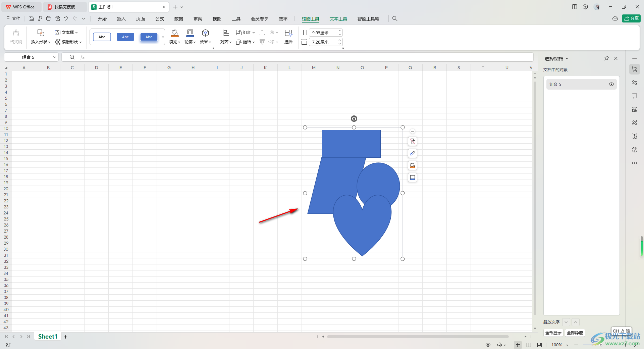Click the Undo arrow icon

click(x=66, y=19)
